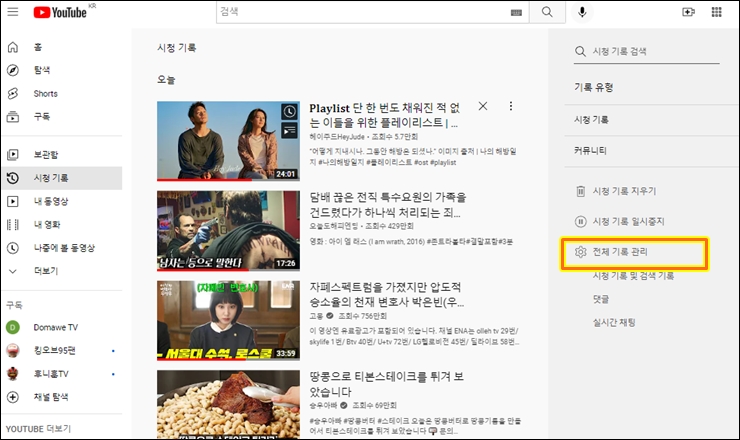Click 시청 기록 지우기 text
Screen dimensions: 740x440
(x=624, y=191)
